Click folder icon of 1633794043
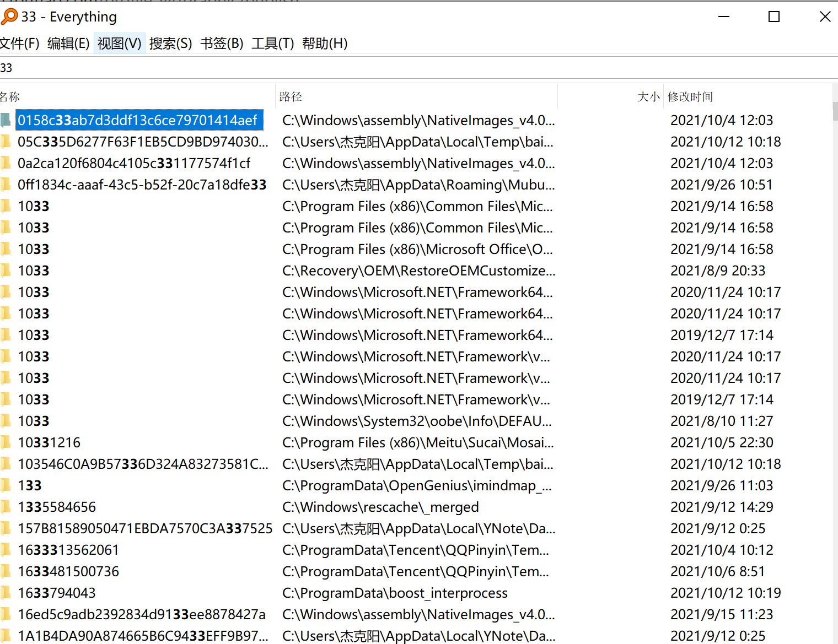The image size is (838, 644). coord(6,593)
